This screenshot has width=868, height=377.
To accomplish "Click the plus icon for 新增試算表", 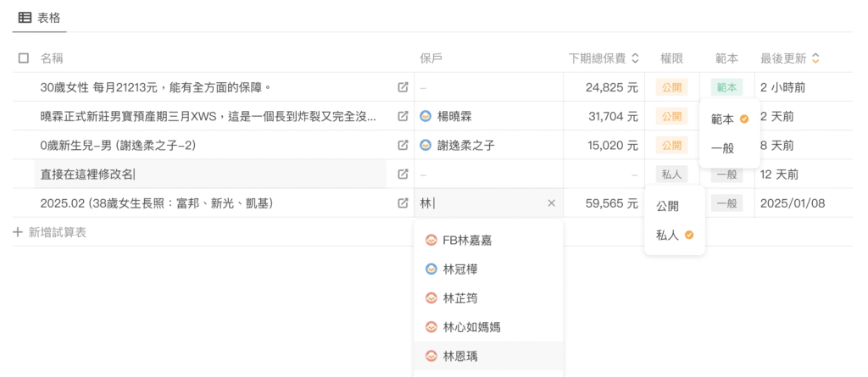I will 18,232.
